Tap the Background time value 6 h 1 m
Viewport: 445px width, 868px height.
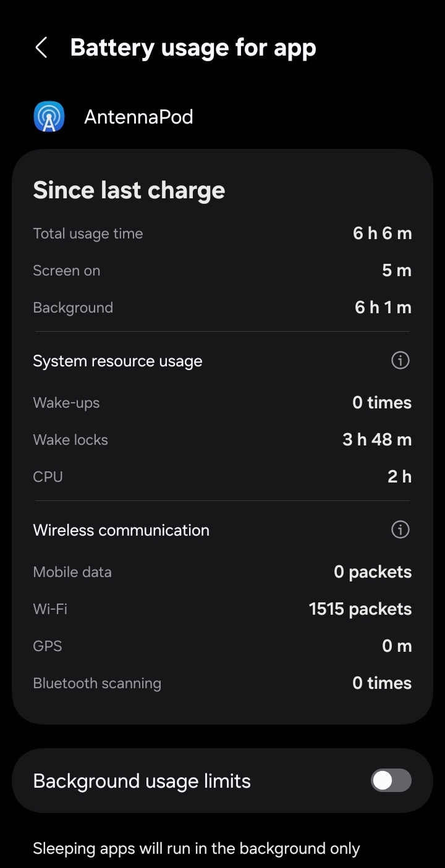pos(383,308)
